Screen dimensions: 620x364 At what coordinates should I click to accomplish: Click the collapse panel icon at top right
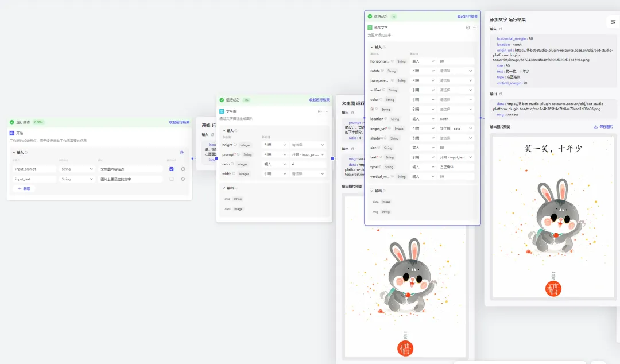tap(613, 22)
